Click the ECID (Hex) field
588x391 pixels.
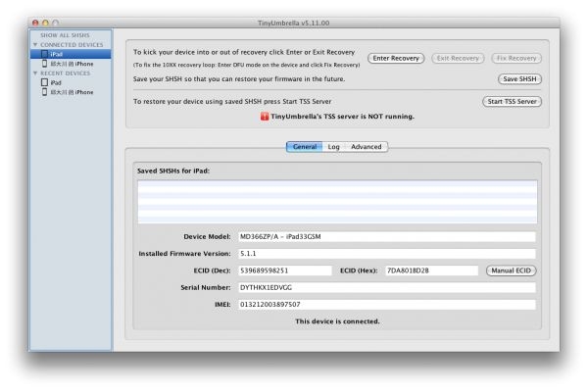431,270
